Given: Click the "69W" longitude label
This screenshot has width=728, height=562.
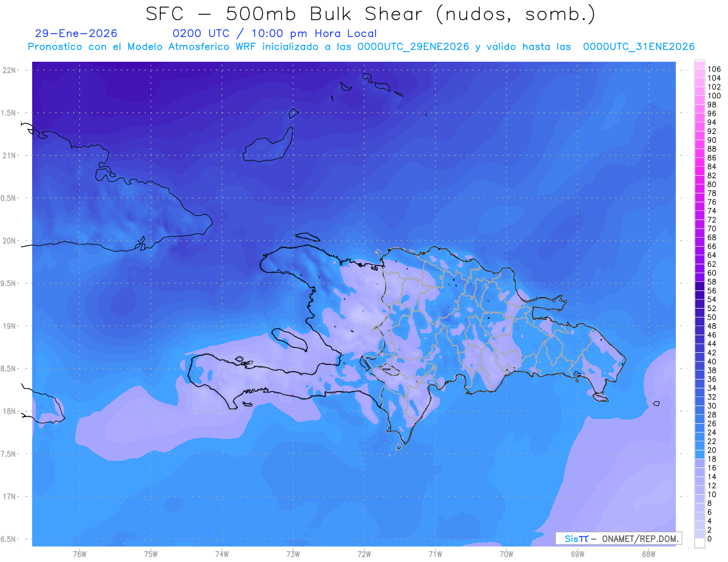Looking at the screenshot, I should [x=578, y=554].
